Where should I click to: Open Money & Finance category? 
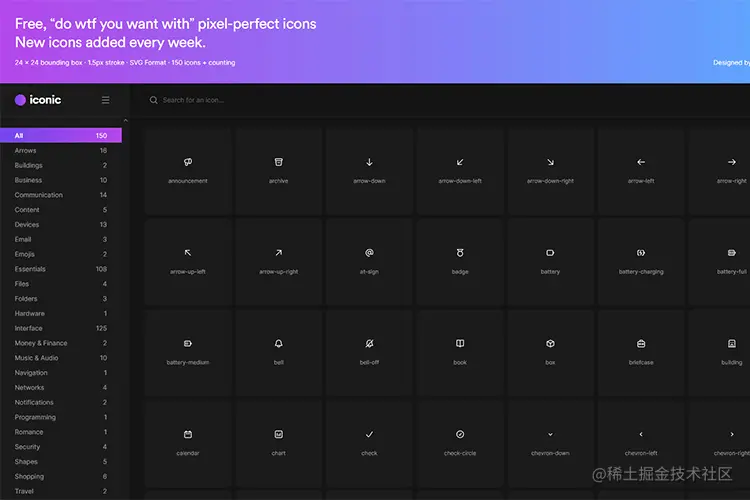coord(61,343)
